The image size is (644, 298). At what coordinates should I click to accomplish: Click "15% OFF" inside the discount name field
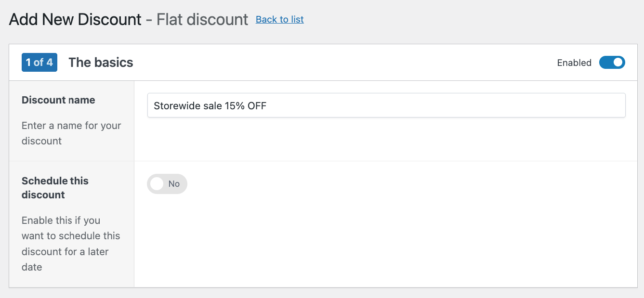245,106
